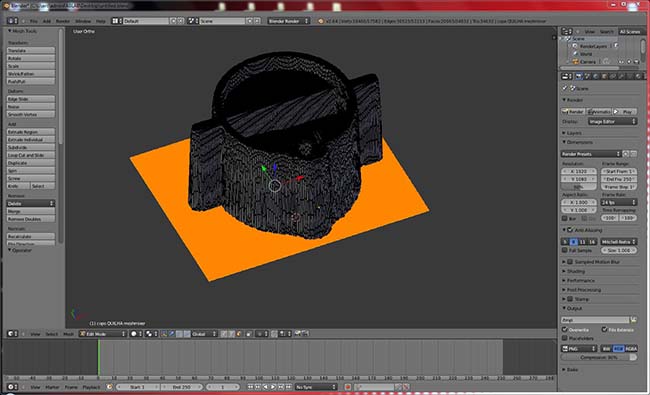650x395 pixels.
Task: Open the File menu
Action: [x=34, y=21]
